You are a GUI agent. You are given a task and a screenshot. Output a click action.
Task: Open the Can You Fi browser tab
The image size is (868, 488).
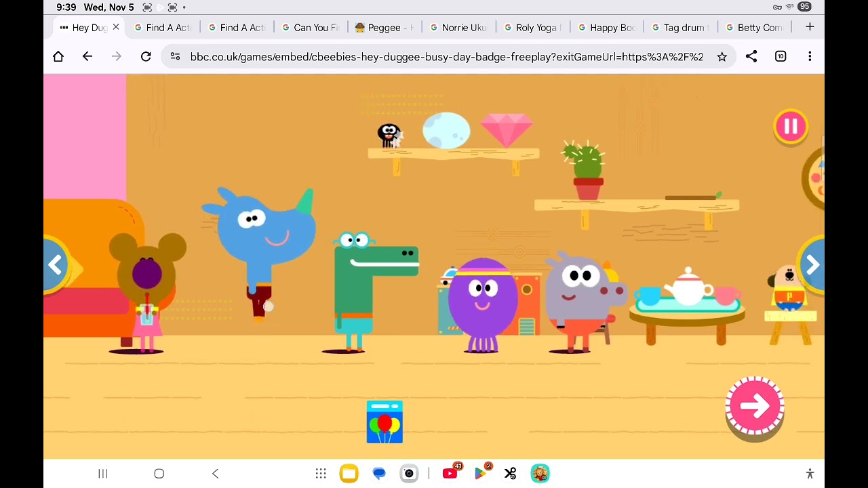[310, 27]
